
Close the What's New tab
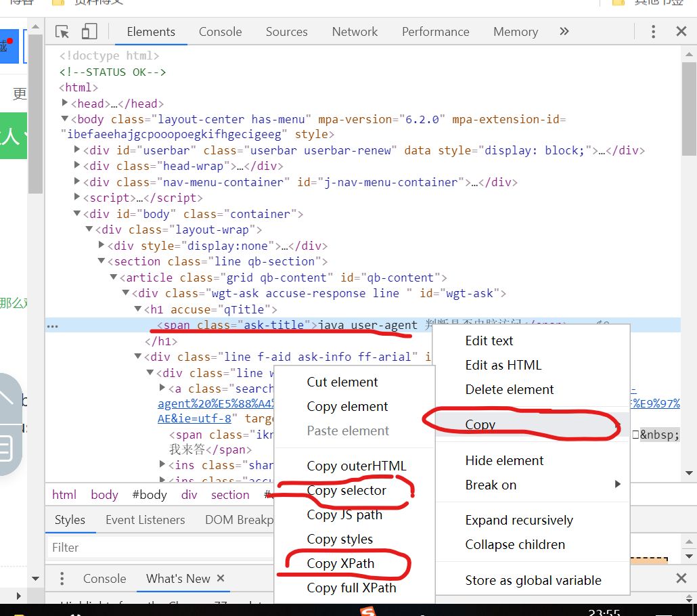pyautogui.click(x=221, y=578)
